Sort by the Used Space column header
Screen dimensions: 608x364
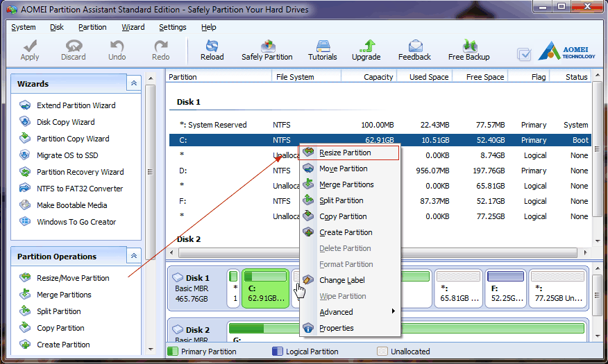click(425, 77)
